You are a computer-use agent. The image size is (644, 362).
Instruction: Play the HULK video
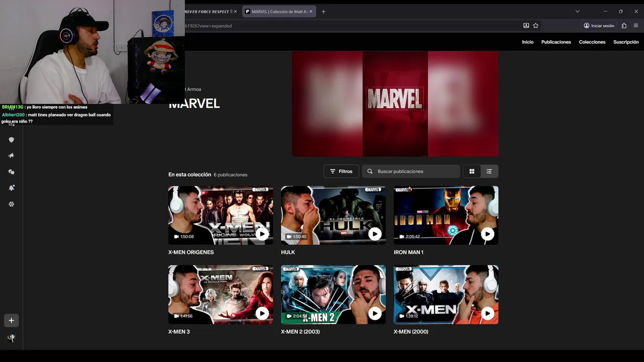coord(375,234)
